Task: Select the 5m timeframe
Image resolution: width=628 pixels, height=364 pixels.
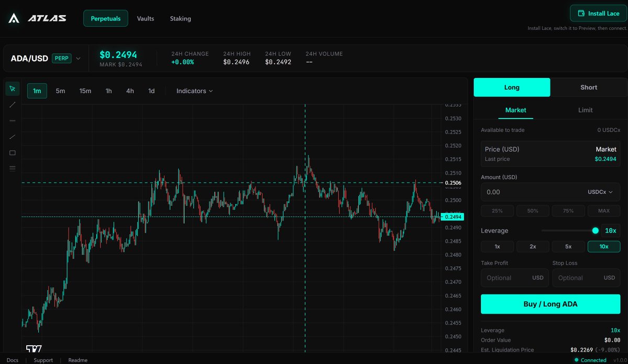Action: (x=60, y=91)
